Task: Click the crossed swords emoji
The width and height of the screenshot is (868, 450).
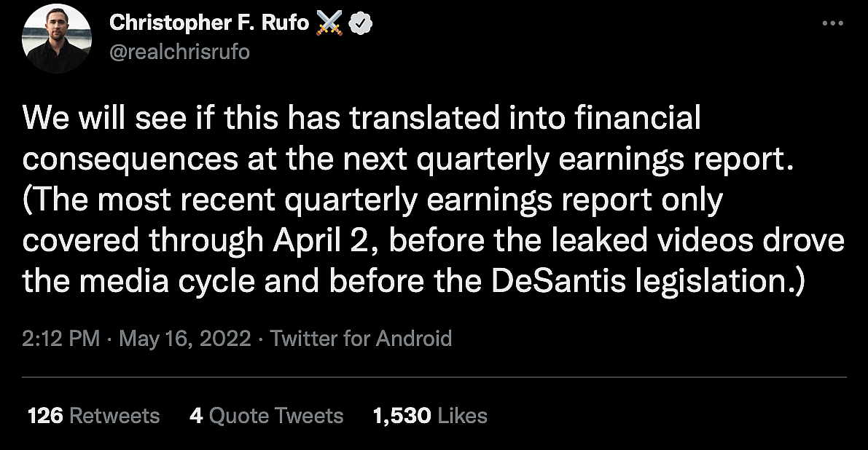Action: pos(329,24)
